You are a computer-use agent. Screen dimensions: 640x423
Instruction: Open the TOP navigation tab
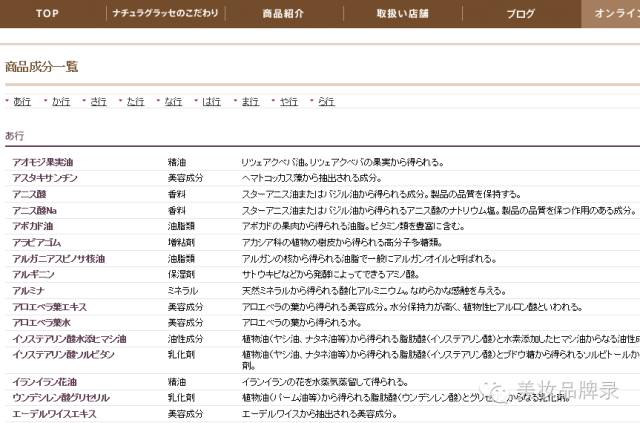[x=46, y=13]
